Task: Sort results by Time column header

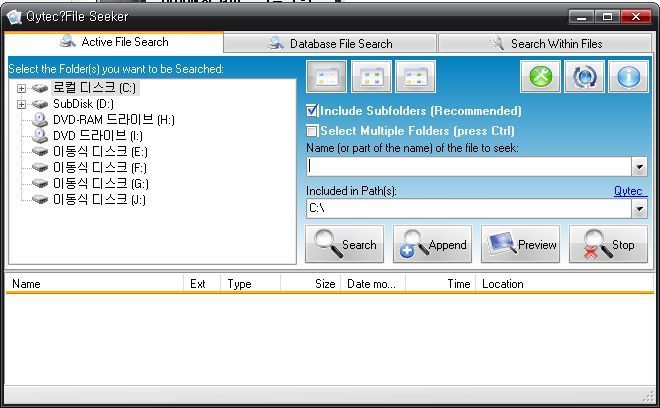Action: point(441,284)
